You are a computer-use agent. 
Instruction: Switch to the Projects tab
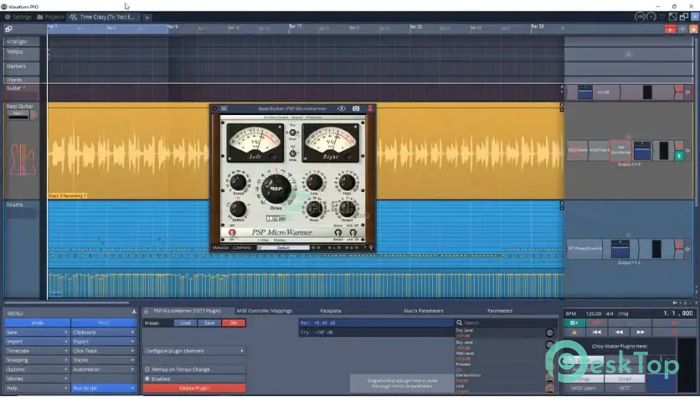54,17
